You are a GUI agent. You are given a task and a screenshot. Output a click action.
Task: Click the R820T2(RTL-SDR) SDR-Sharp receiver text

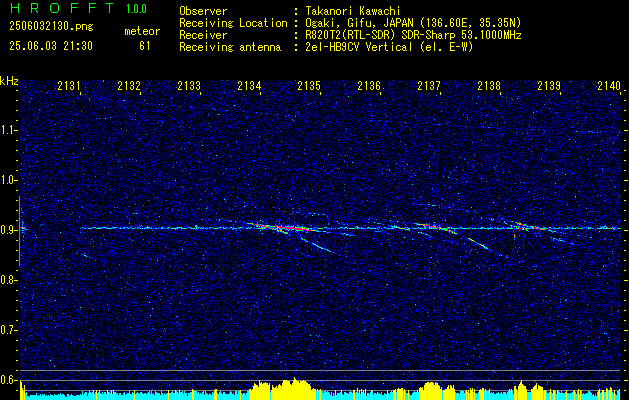pyautogui.click(x=413, y=35)
